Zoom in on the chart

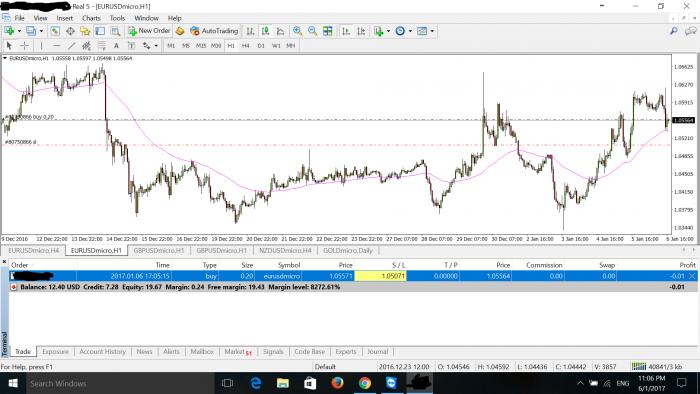[x=297, y=31]
